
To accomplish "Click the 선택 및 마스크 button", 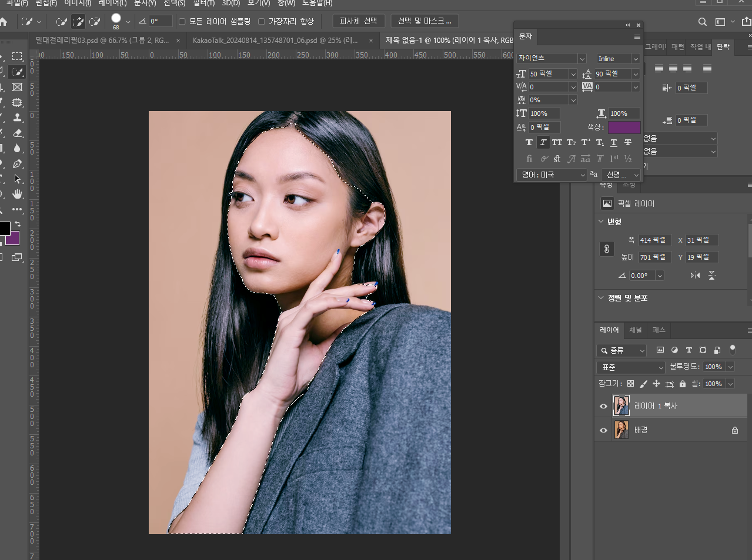I will tap(425, 21).
